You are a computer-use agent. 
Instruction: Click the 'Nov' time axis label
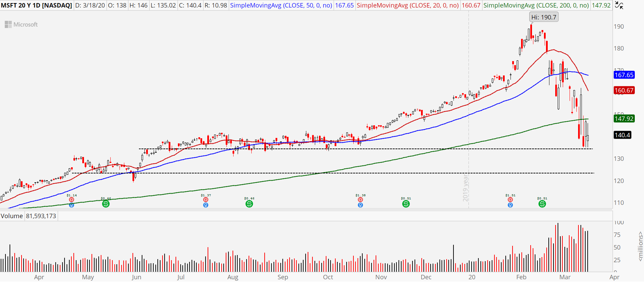[381, 277]
